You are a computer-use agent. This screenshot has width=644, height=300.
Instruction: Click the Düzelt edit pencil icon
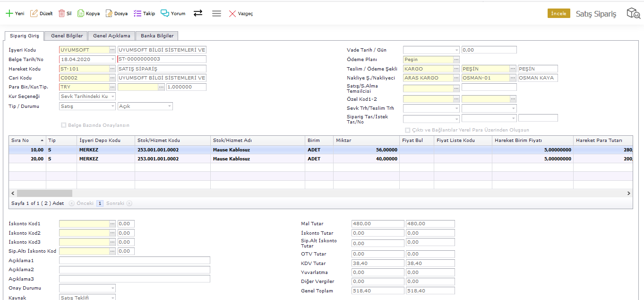tap(34, 13)
